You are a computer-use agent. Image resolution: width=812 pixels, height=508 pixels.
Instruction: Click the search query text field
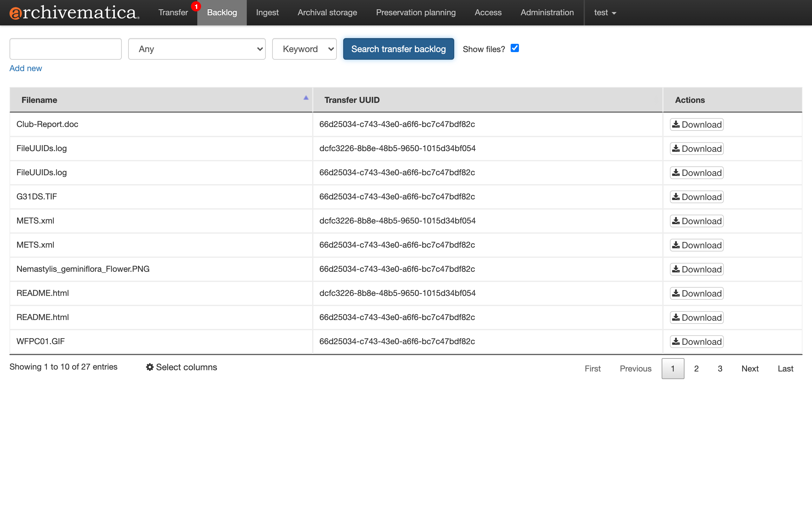click(x=65, y=49)
